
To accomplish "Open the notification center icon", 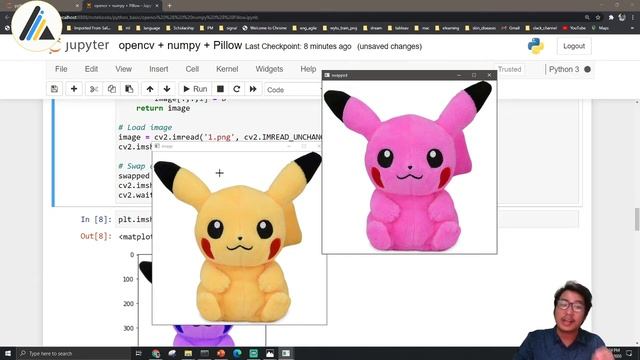I will coord(629,353).
